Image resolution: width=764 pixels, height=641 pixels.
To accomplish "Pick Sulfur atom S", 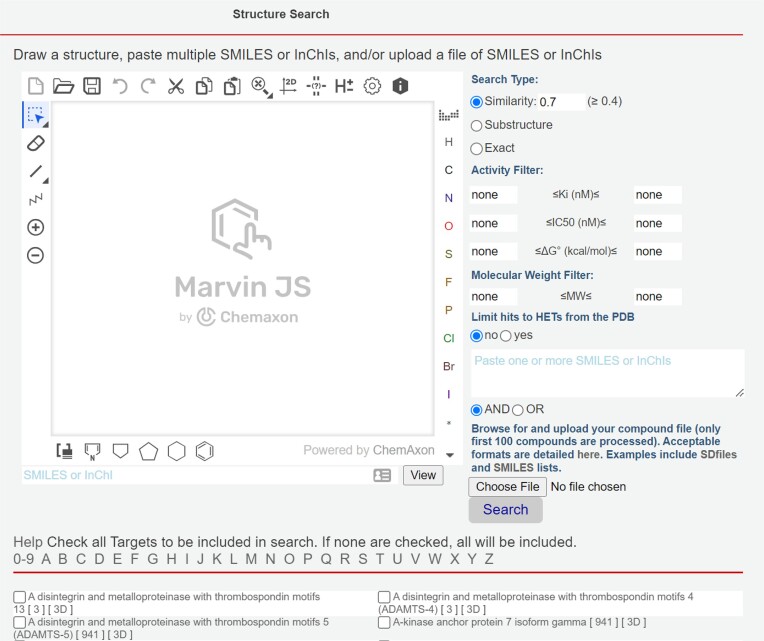I will (449, 254).
